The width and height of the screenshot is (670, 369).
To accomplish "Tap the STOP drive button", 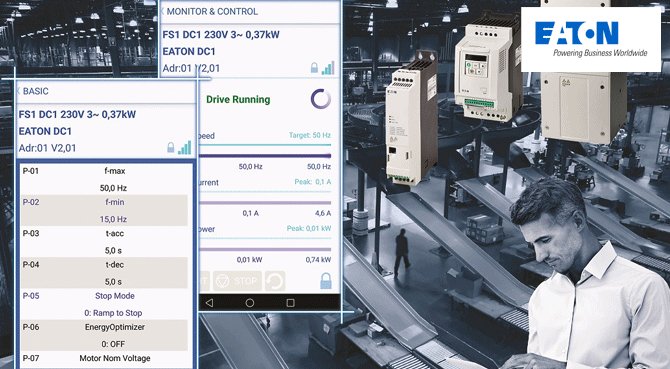I will coord(237,281).
